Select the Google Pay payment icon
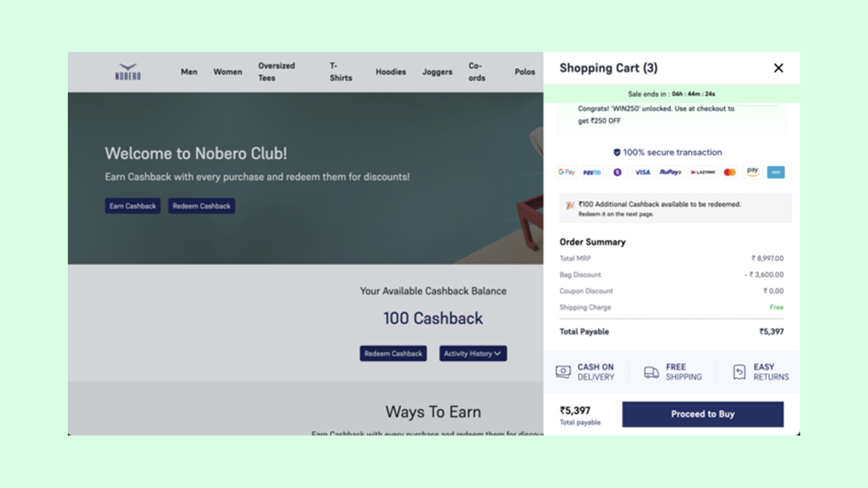The image size is (868, 488). point(566,172)
